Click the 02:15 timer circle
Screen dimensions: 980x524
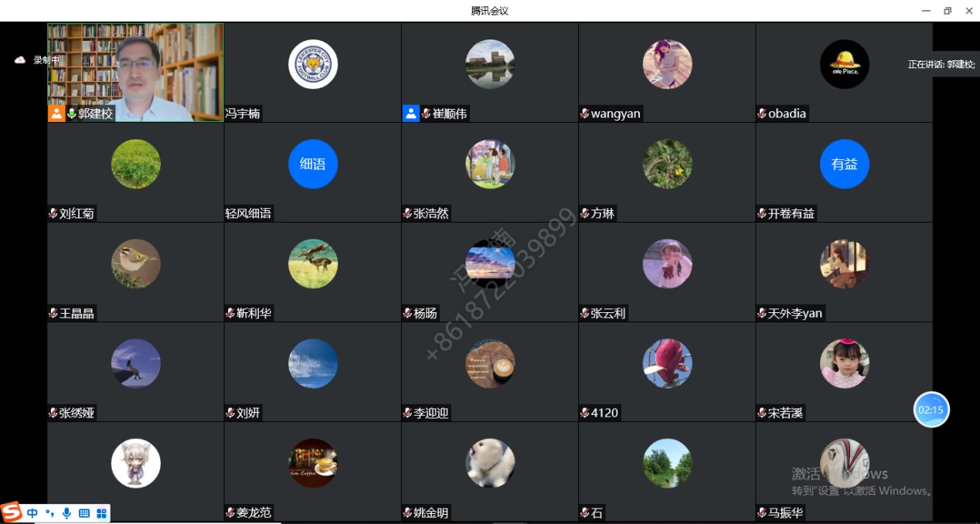coord(931,410)
